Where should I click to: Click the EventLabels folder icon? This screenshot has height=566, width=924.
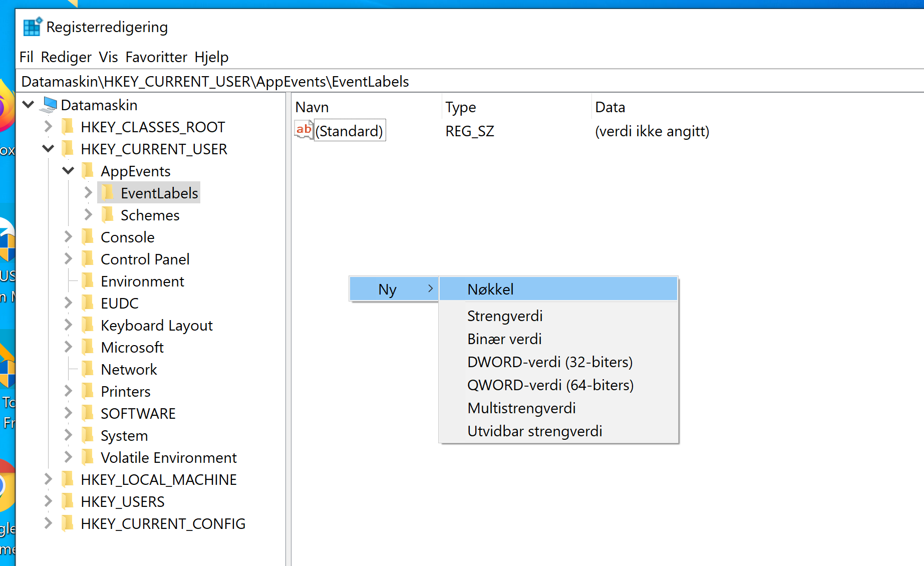pos(108,192)
